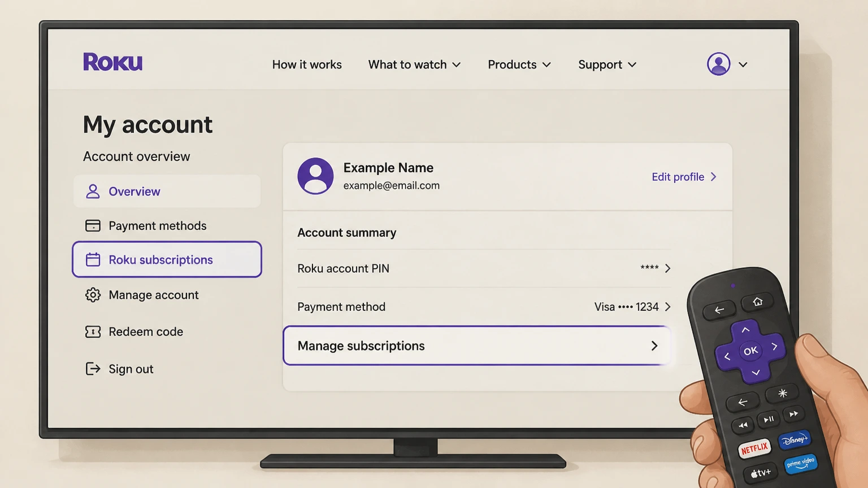
Task: Open Payment methods in the sidebar
Action: [167, 226]
